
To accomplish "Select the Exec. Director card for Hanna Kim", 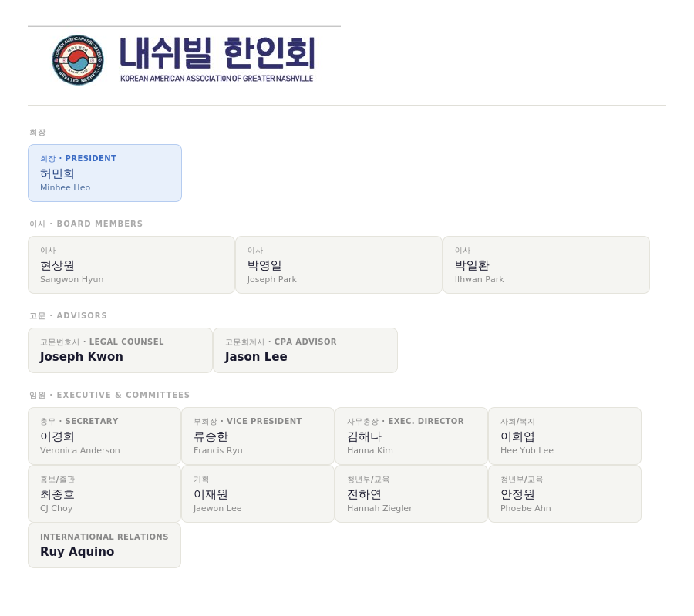I will point(412,436).
